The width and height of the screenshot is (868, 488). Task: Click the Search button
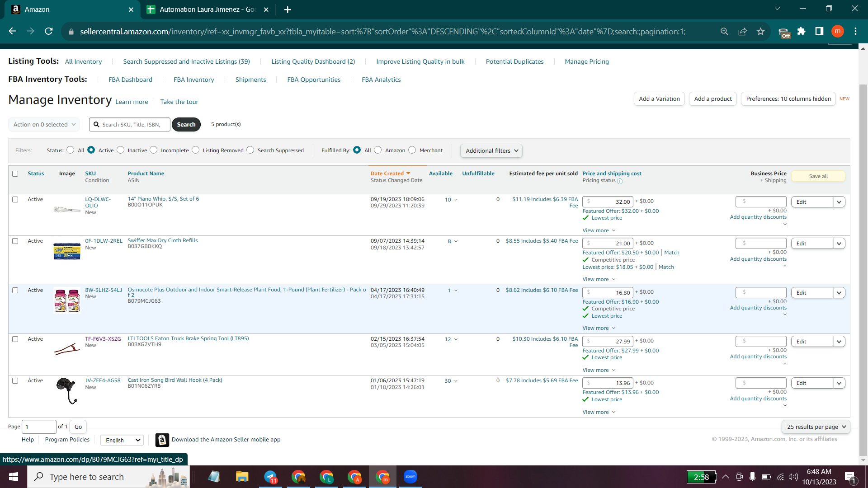[x=186, y=124]
